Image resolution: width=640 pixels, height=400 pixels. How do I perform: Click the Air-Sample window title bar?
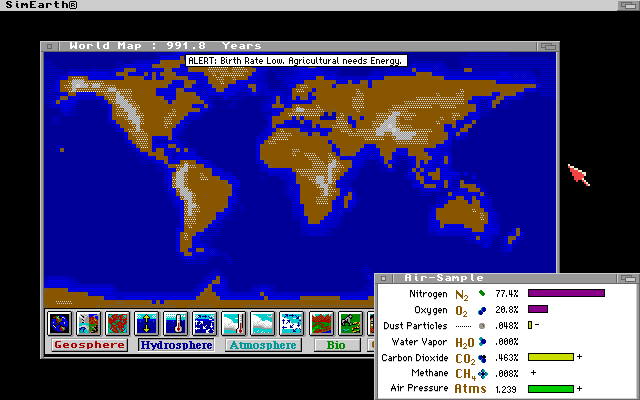tap(504, 278)
